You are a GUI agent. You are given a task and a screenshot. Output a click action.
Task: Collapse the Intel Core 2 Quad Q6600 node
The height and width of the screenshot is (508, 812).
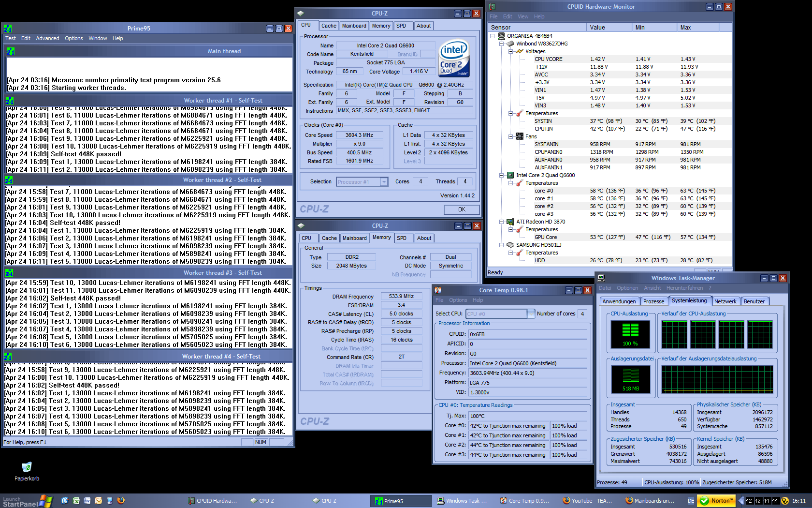(x=501, y=175)
